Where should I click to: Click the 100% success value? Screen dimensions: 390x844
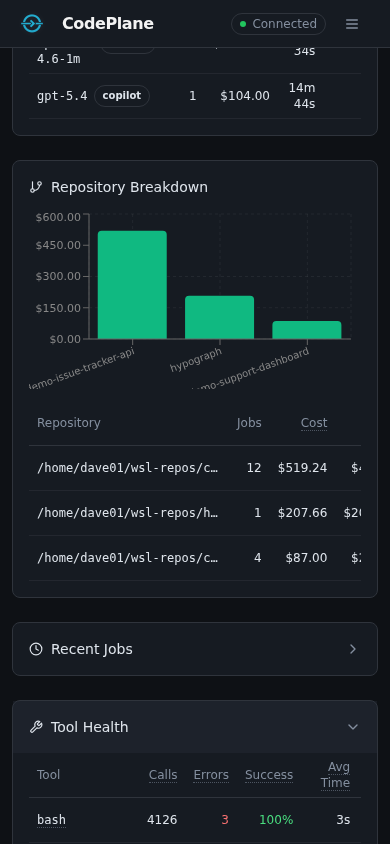pyautogui.click(x=276, y=820)
